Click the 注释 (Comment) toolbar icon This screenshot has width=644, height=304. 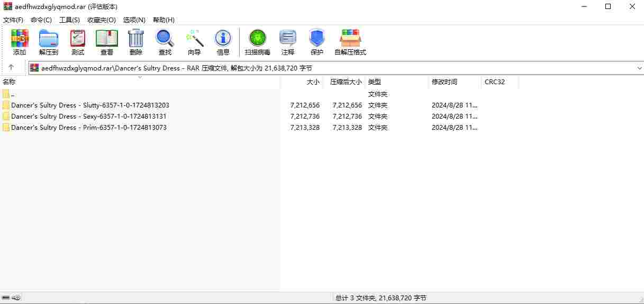tap(288, 38)
